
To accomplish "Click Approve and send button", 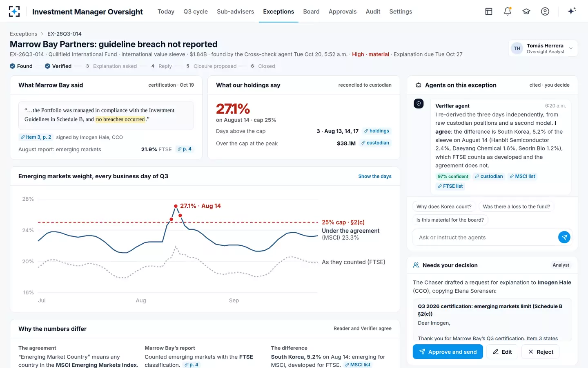I will 448,352.
